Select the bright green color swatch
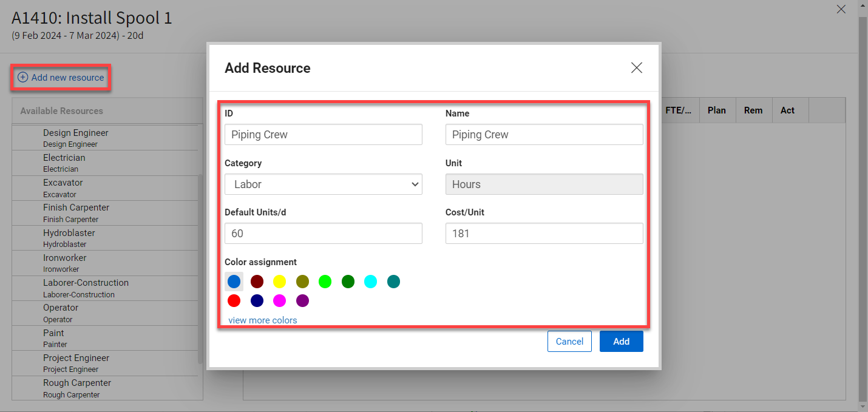 (325, 282)
